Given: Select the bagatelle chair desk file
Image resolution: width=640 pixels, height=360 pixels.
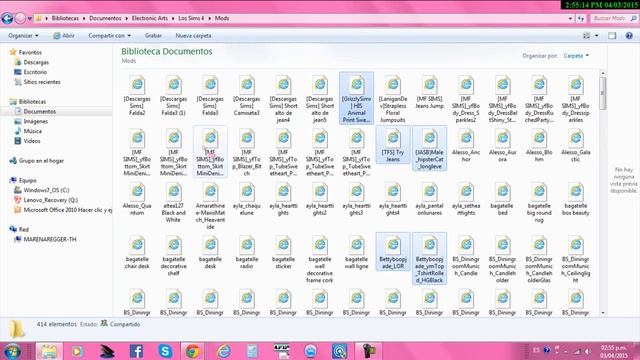Looking at the screenshot, I should [x=137, y=252].
